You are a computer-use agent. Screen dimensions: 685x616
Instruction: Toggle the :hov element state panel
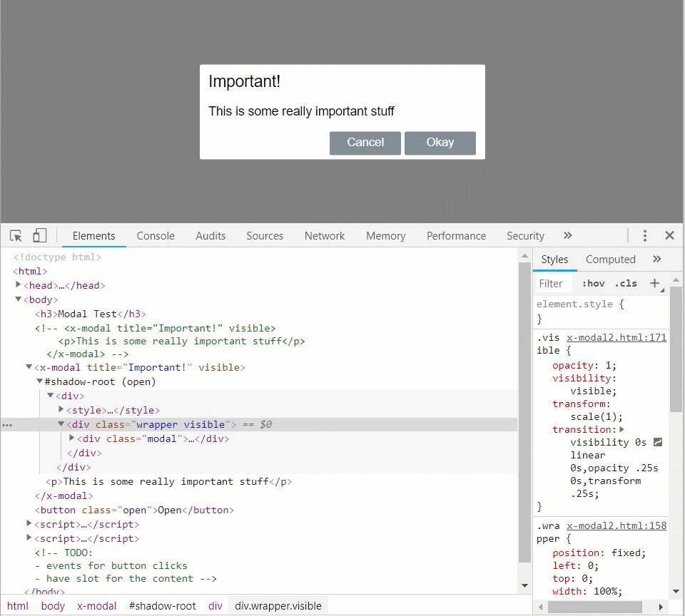593,284
